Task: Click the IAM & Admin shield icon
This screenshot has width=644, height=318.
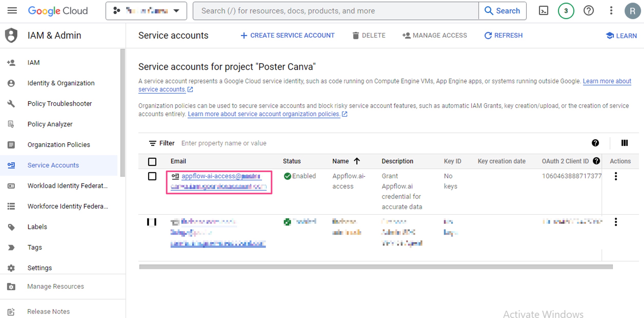Action: [x=11, y=35]
